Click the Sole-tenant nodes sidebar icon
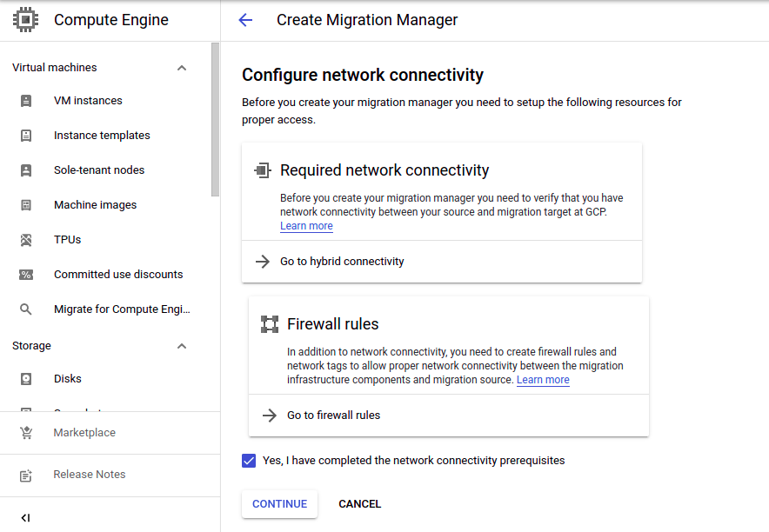The image size is (769, 532). point(26,170)
